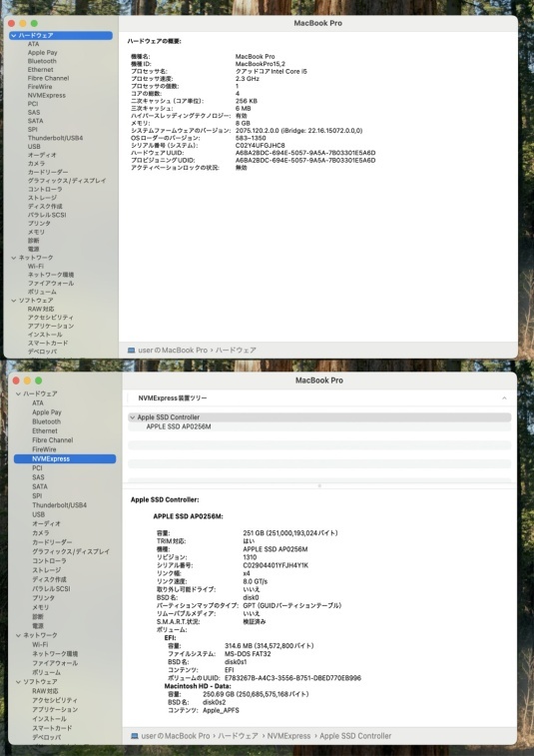Open 診断 in NVMExpress window sidebar
Image resolution: width=534 pixels, height=756 pixels.
pos(38,616)
